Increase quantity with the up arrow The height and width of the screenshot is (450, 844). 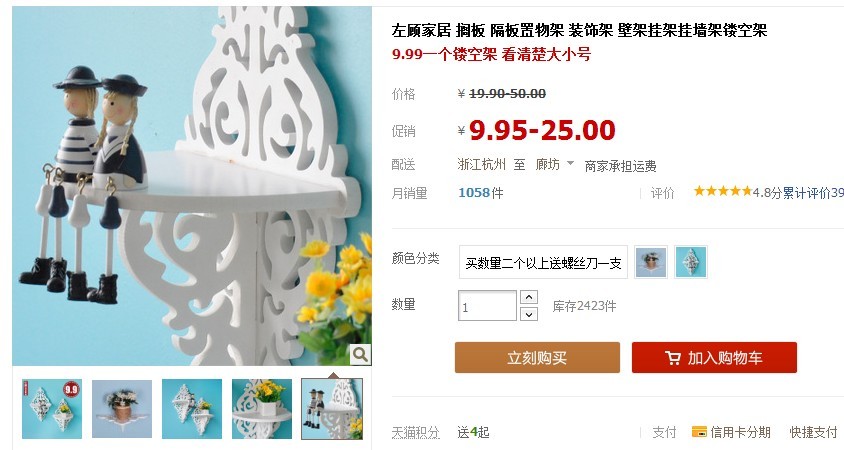(x=529, y=297)
